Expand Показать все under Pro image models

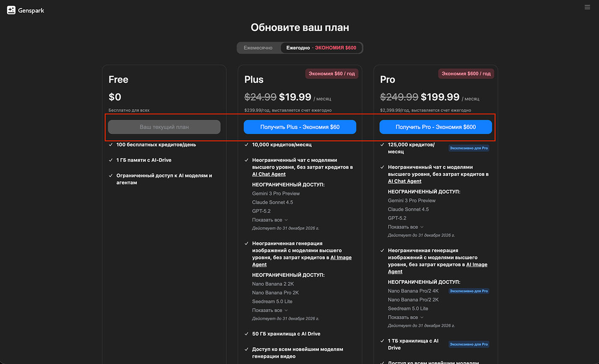point(406,317)
